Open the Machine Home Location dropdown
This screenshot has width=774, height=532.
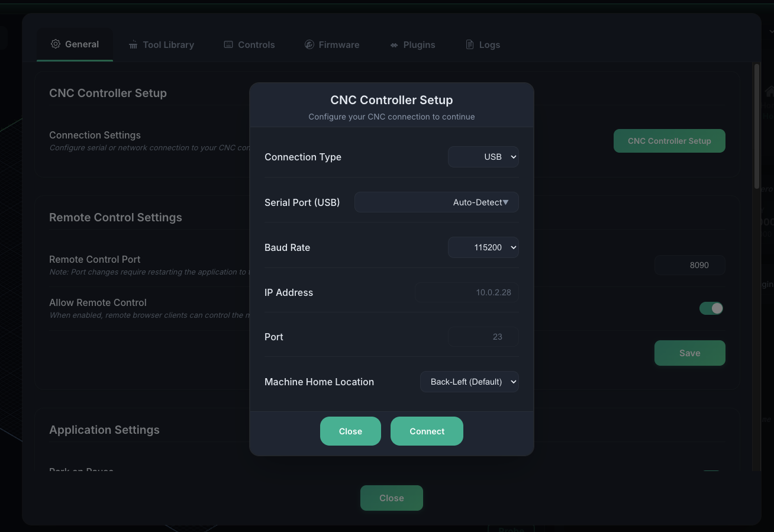[x=469, y=382]
